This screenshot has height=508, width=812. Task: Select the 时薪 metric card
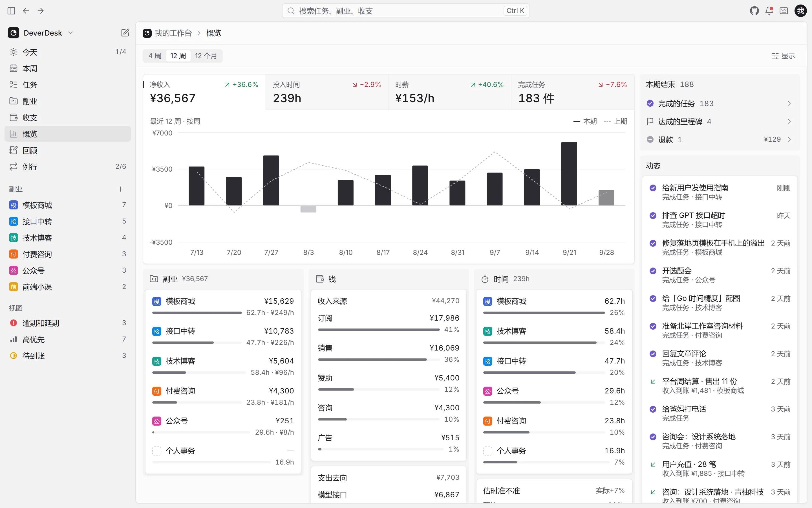coord(450,92)
